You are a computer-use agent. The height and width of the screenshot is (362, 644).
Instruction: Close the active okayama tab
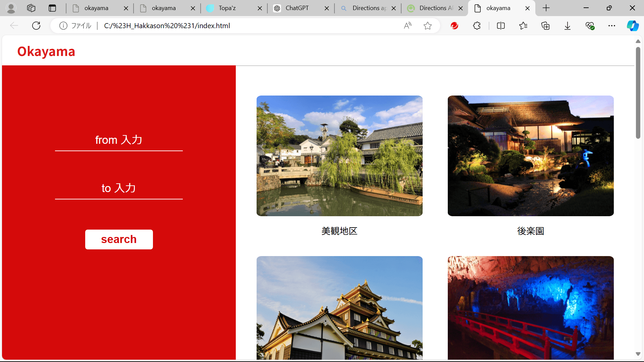pyautogui.click(x=528, y=8)
